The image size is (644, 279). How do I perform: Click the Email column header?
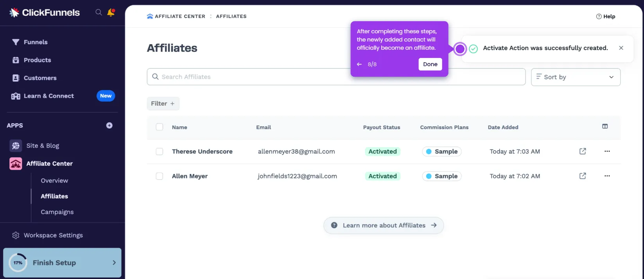[x=264, y=127]
